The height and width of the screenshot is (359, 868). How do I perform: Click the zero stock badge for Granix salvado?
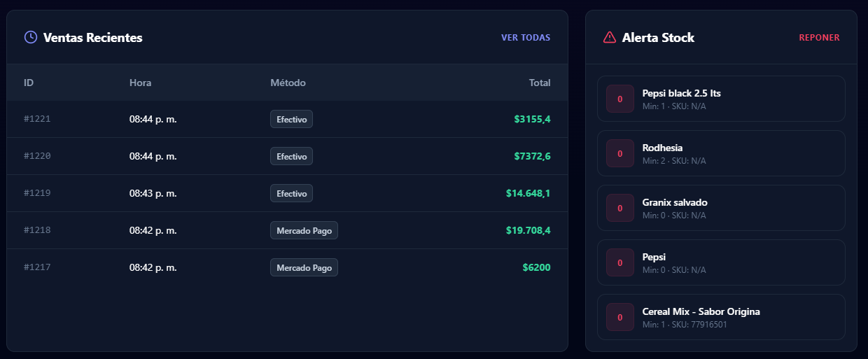619,208
